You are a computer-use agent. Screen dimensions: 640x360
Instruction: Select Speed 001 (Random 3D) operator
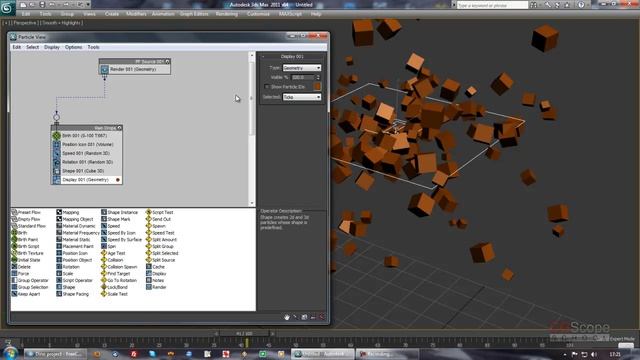(x=87, y=153)
